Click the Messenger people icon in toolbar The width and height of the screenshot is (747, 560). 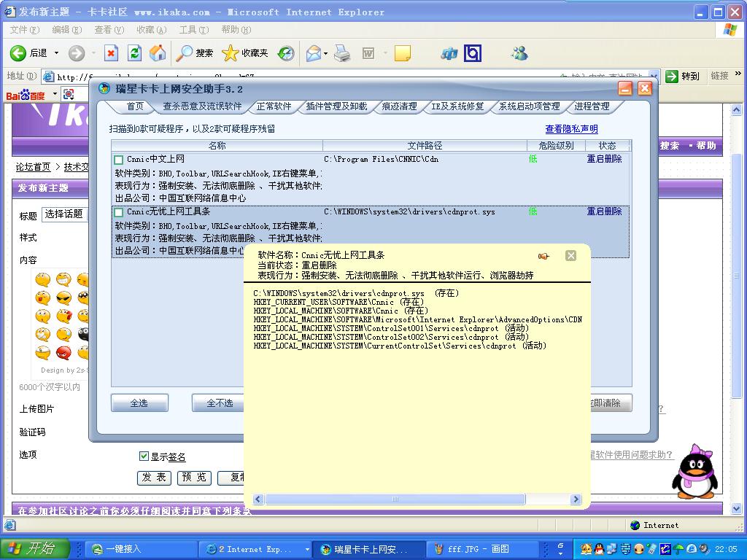tap(519, 52)
